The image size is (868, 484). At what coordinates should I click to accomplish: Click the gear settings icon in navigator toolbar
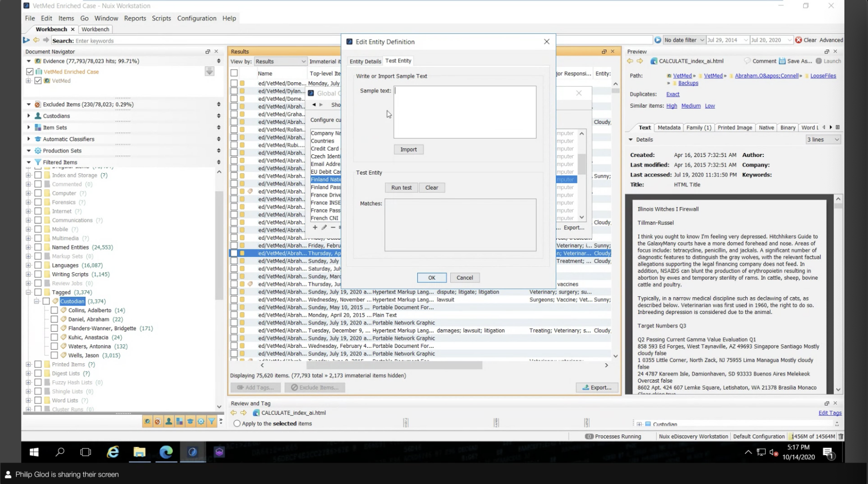tap(201, 421)
